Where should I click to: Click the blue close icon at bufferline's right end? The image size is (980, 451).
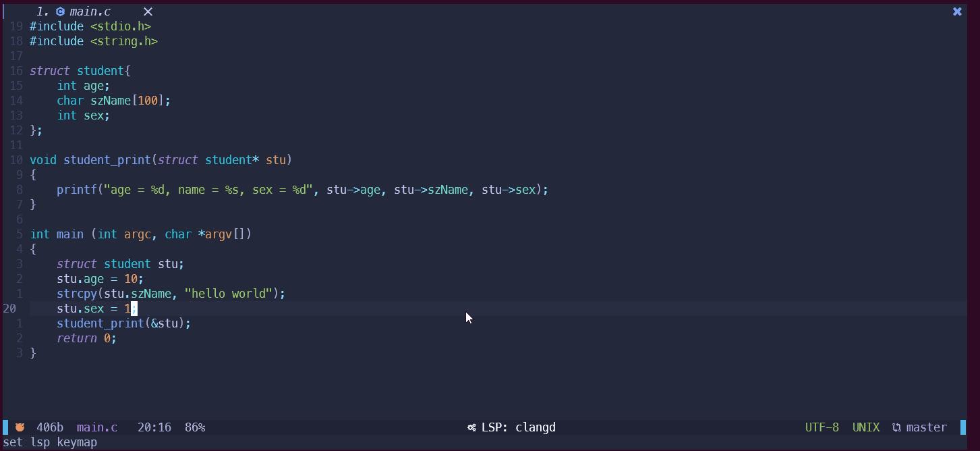957,11
